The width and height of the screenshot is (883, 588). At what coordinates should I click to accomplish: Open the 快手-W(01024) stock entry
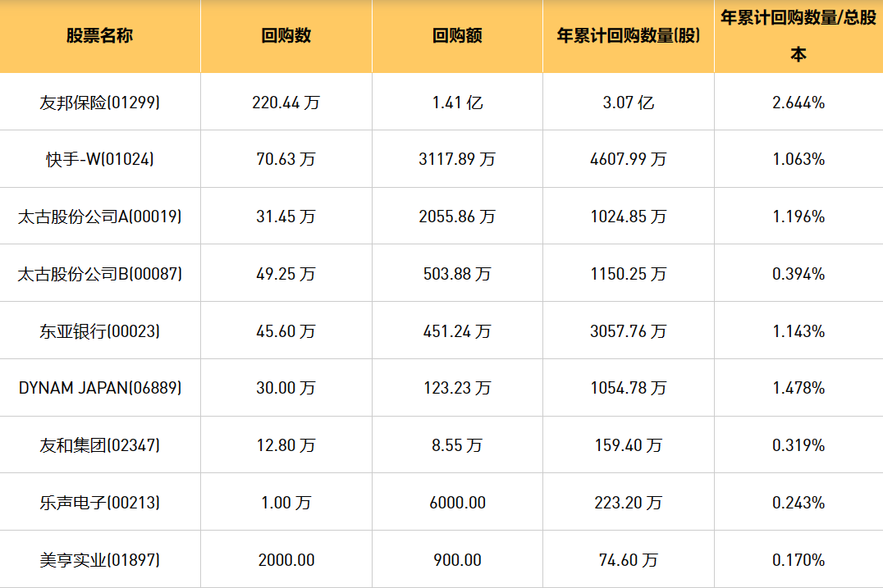[99, 159]
